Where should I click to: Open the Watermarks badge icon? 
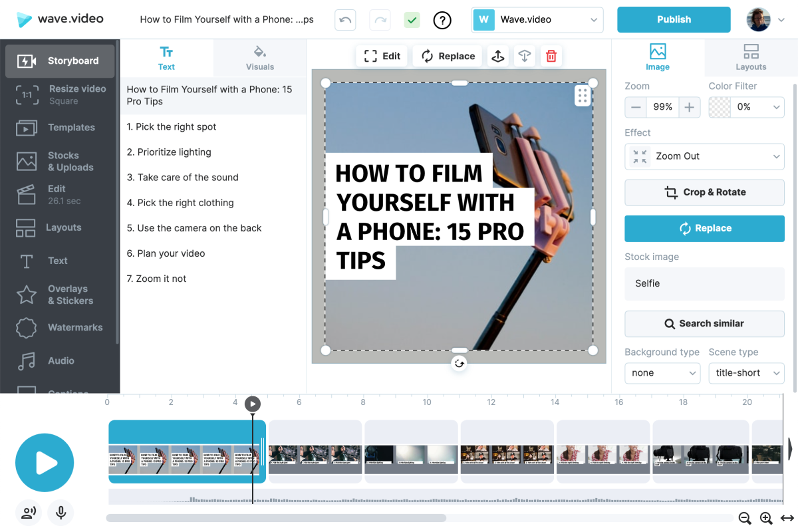27,327
